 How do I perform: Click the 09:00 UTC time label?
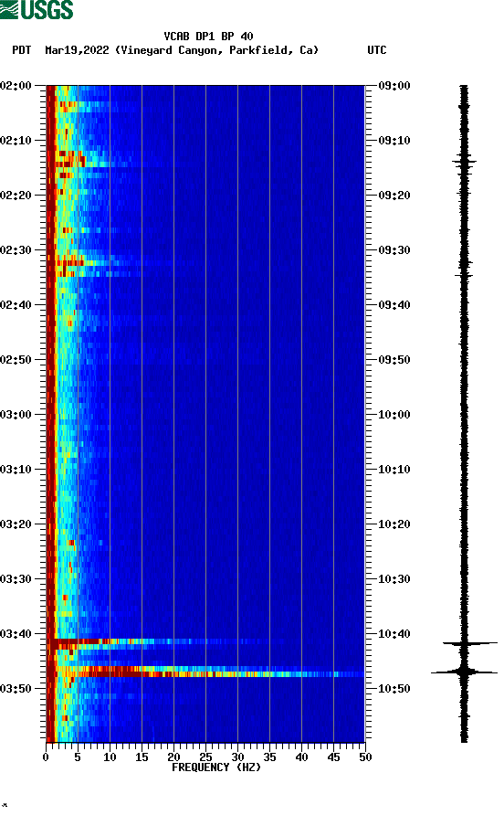(x=394, y=86)
